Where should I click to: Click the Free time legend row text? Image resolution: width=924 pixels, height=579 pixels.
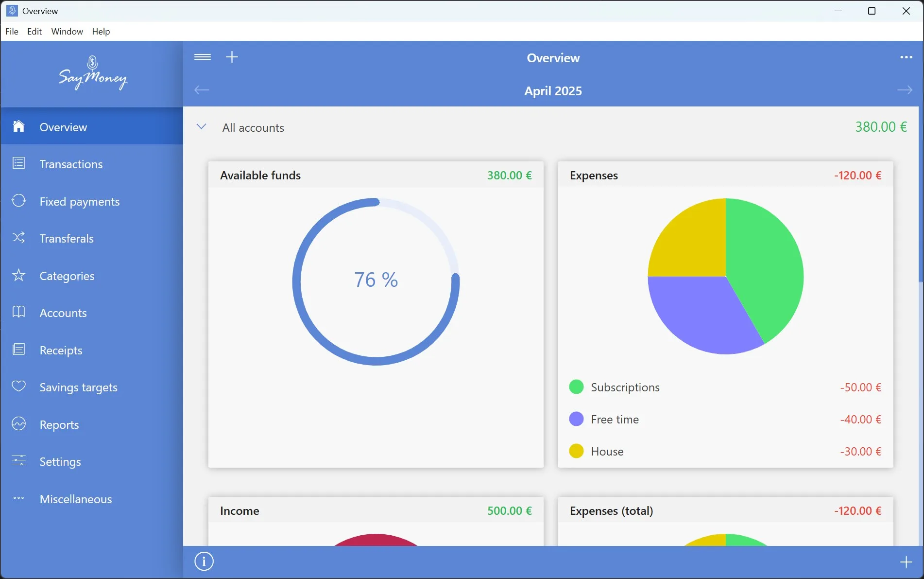(x=615, y=420)
